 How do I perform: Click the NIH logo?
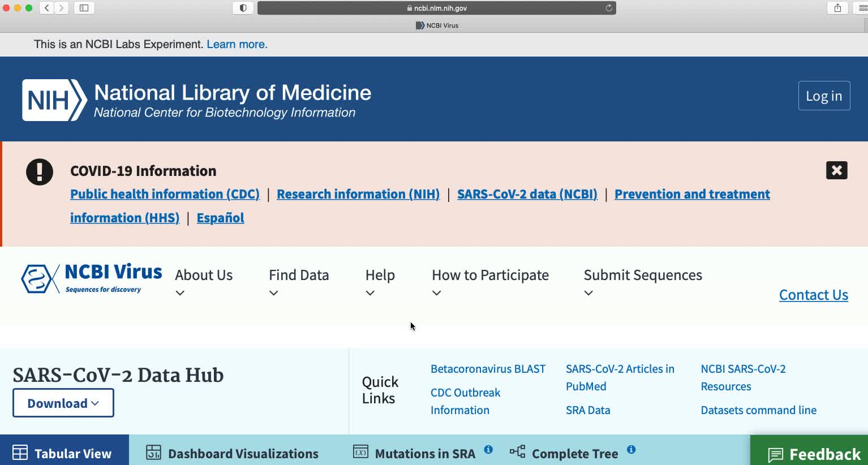(x=54, y=100)
